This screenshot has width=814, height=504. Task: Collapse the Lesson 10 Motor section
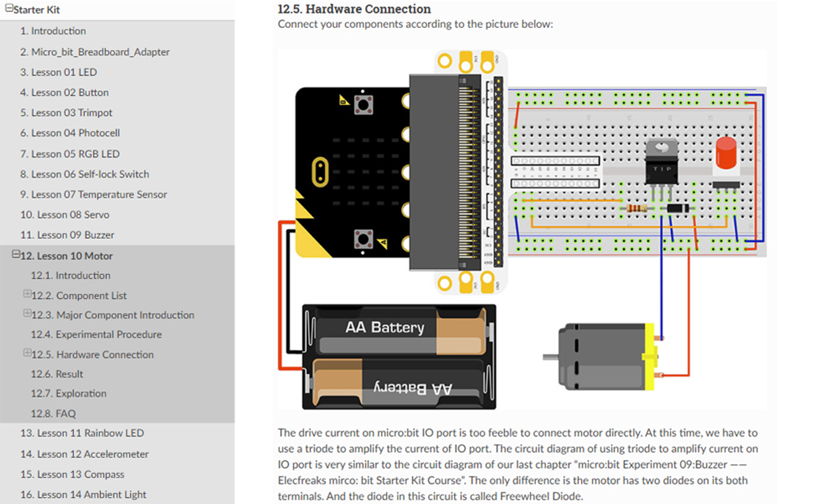pos(16,255)
